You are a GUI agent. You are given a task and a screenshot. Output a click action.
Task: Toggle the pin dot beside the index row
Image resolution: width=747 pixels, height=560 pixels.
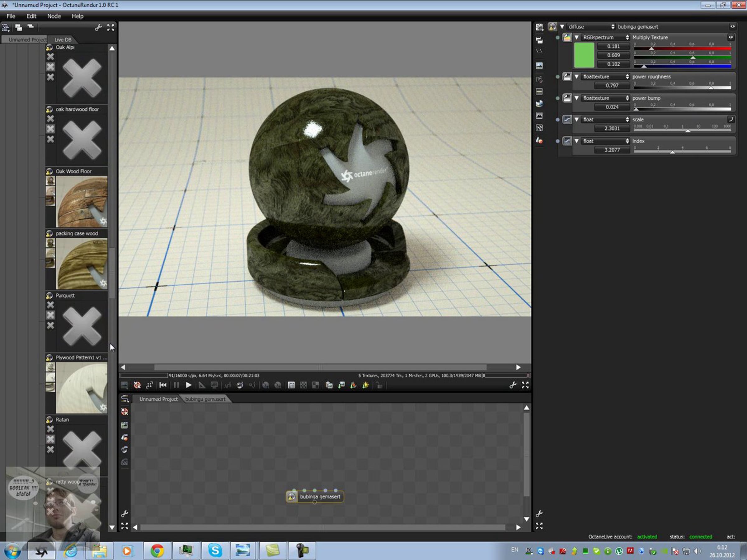pos(557,141)
